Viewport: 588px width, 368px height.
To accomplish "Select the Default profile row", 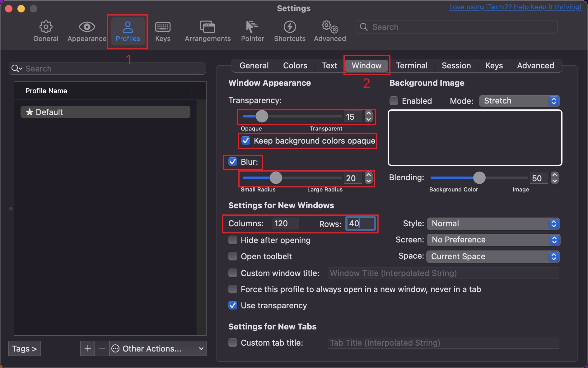I will coord(105,112).
